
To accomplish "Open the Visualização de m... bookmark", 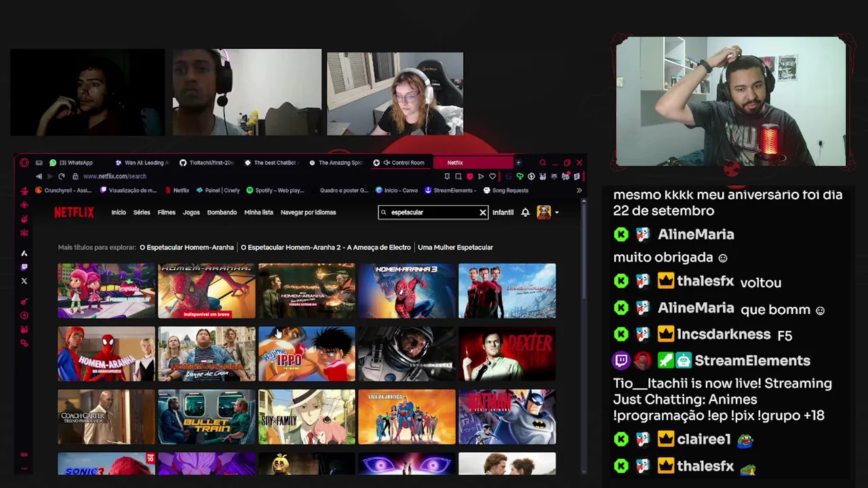I will click(128, 190).
